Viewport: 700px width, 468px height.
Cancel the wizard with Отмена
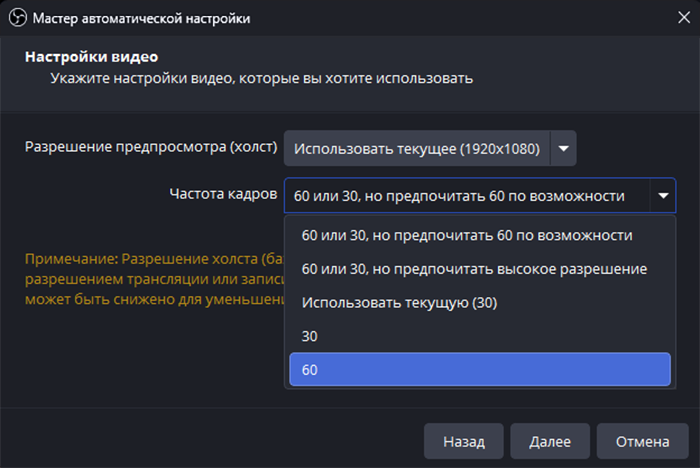[x=642, y=441]
